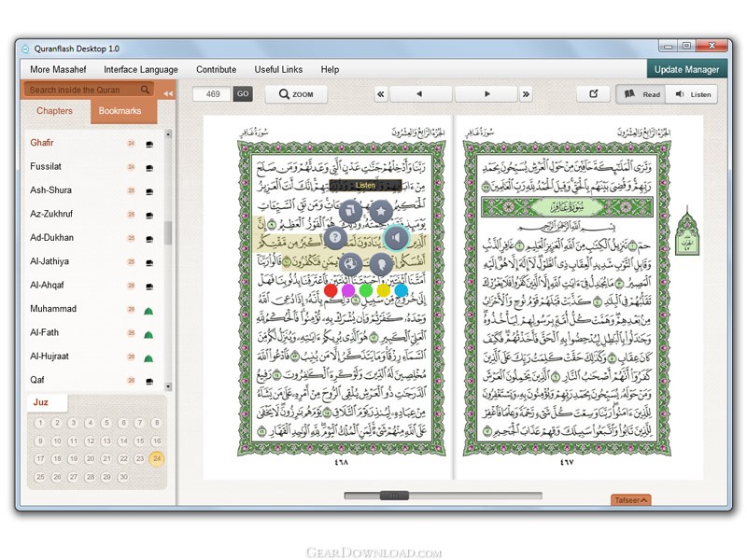The height and width of the screenshot is (560, 747).
Task: Pick the blue highlight color
Action: tap(402, 289)
